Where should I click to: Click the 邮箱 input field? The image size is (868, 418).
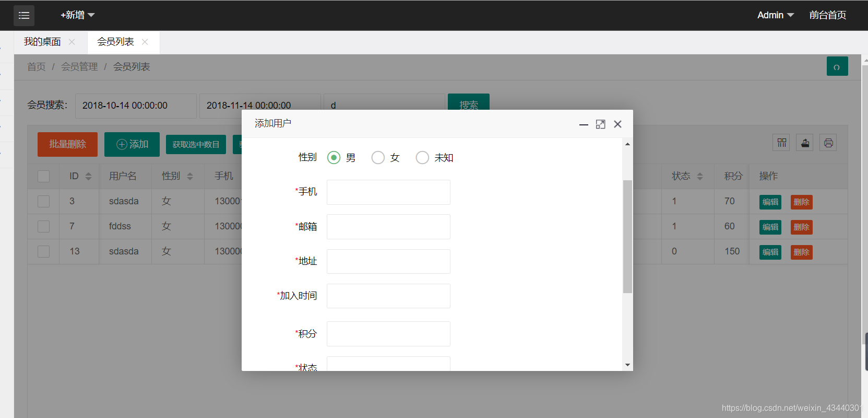click(388, 227)
